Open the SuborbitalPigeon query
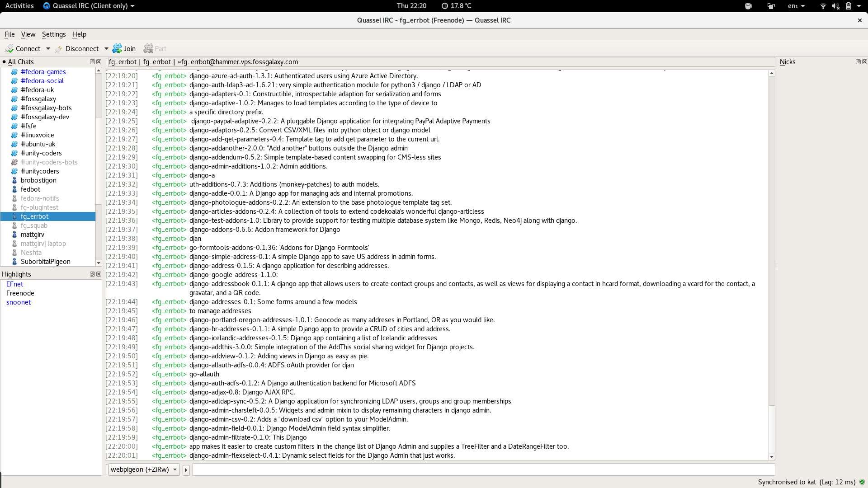The width and height of the screenshot is (868, 488). [x=46, y=262]
